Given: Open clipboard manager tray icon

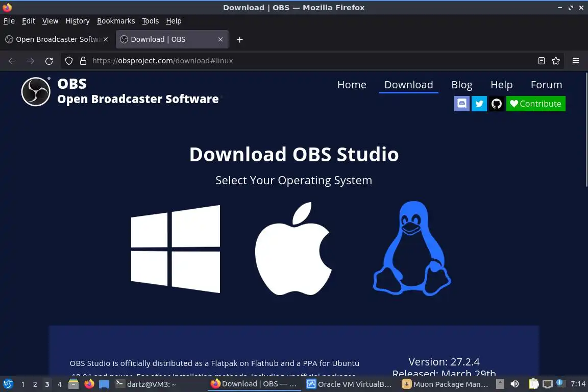Looking at the screenshot, I should pos(533,384).
